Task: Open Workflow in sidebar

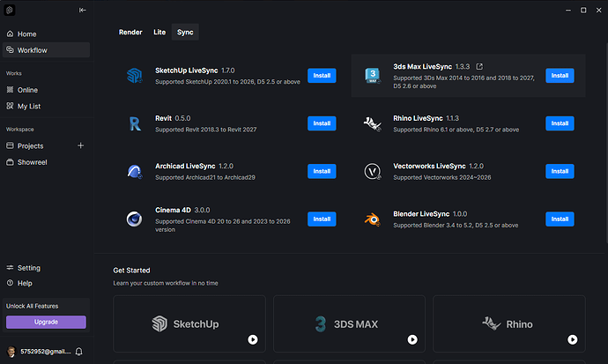Action: (46, 50)
